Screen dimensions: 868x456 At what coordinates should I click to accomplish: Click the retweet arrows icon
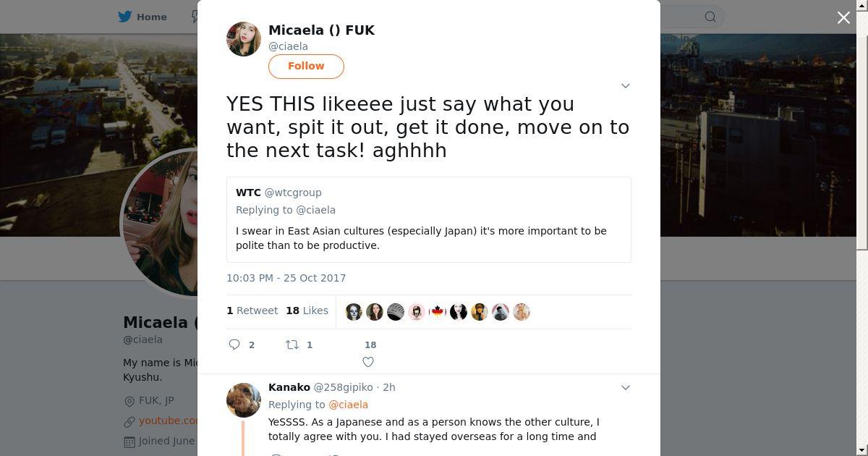click(292, 345)
